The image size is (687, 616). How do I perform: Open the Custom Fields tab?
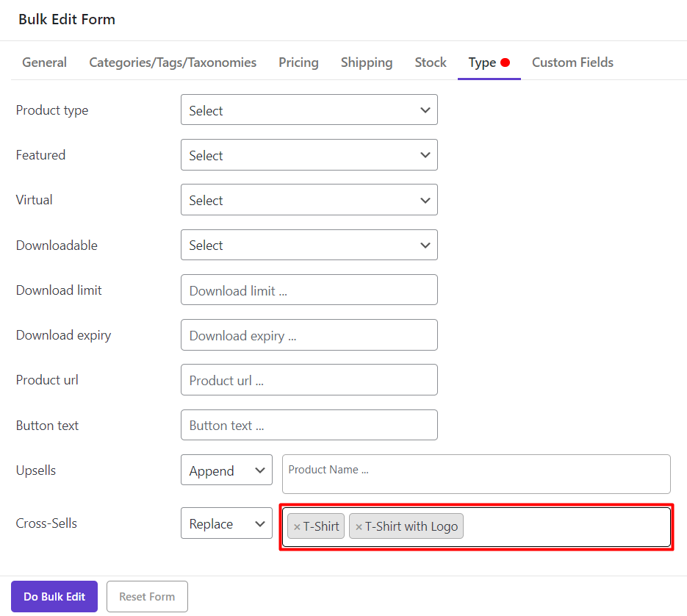coord(572,62)
